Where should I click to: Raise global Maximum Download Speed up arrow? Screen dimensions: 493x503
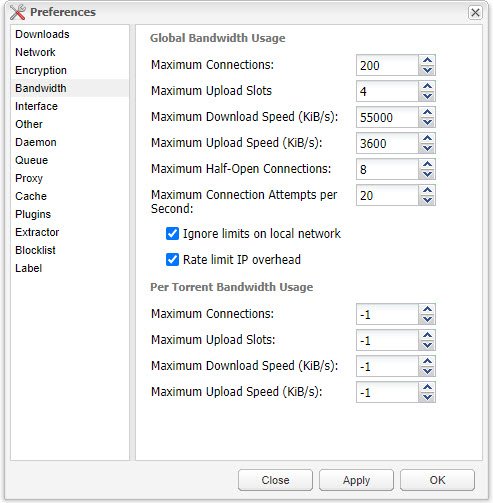point(427,112)
